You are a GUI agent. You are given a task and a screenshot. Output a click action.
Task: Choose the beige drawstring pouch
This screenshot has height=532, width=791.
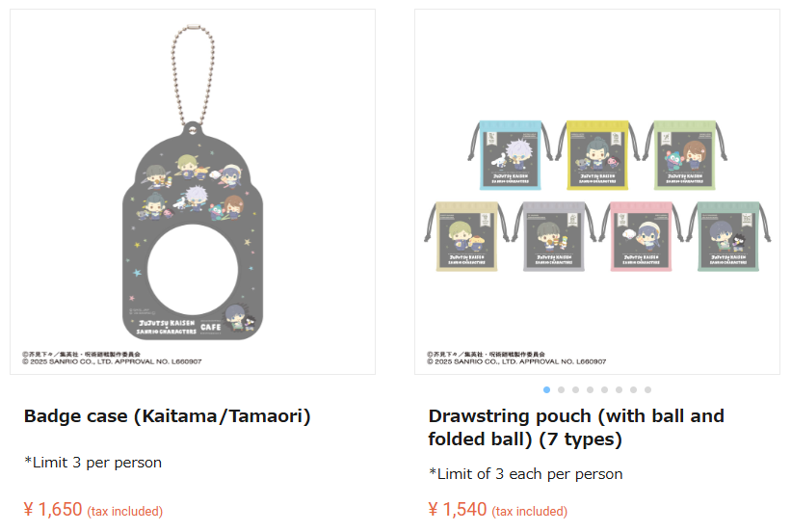465,235
